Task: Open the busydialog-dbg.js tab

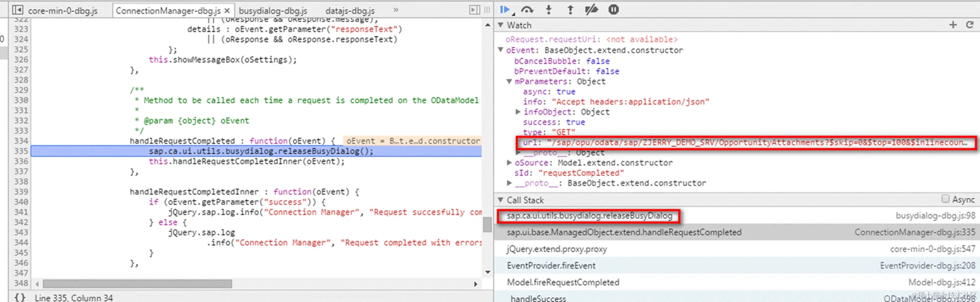Action: click(x=273, y=10)
